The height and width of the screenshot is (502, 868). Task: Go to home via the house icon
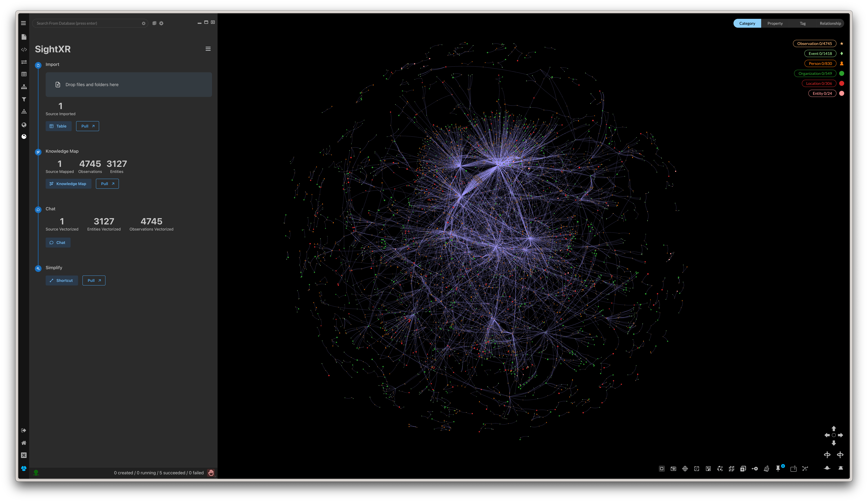[24, 443]
